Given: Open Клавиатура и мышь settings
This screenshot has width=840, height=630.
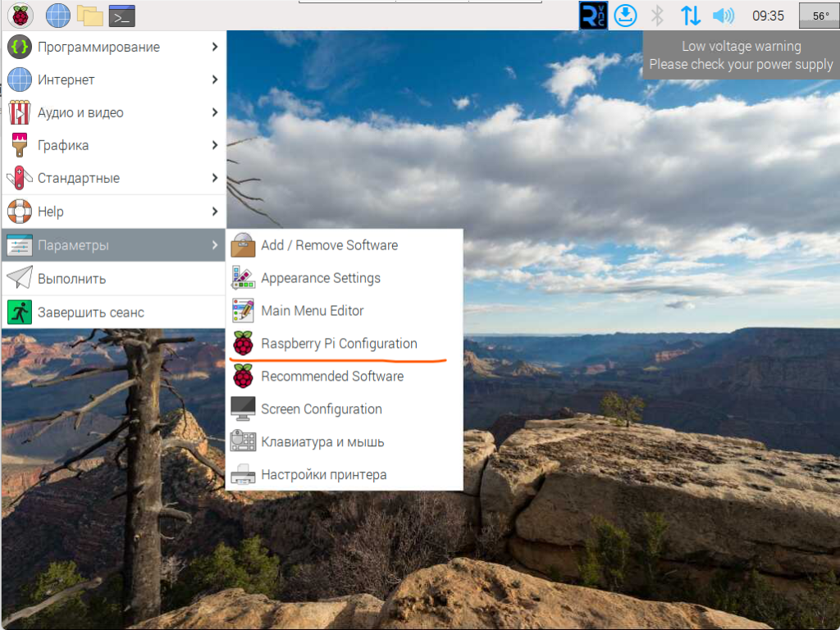Looking at the screenshot, I should [x=345, y=441].
